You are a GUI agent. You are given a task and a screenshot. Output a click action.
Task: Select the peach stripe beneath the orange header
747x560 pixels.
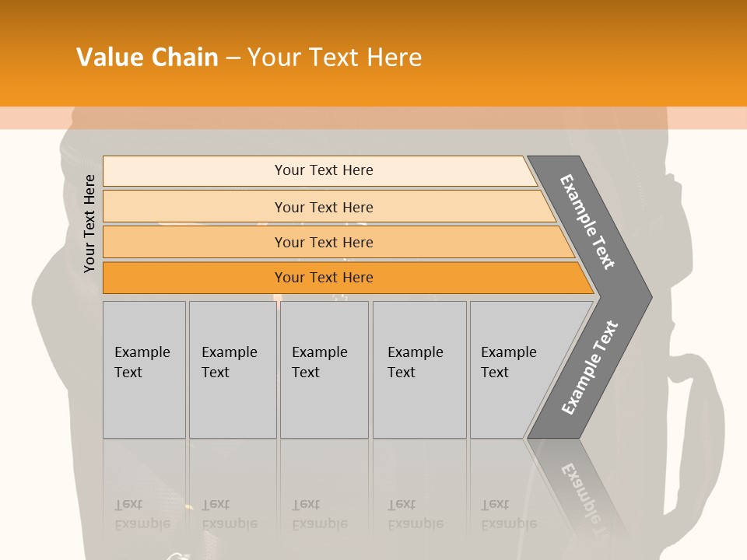click(x=373, y=118)
